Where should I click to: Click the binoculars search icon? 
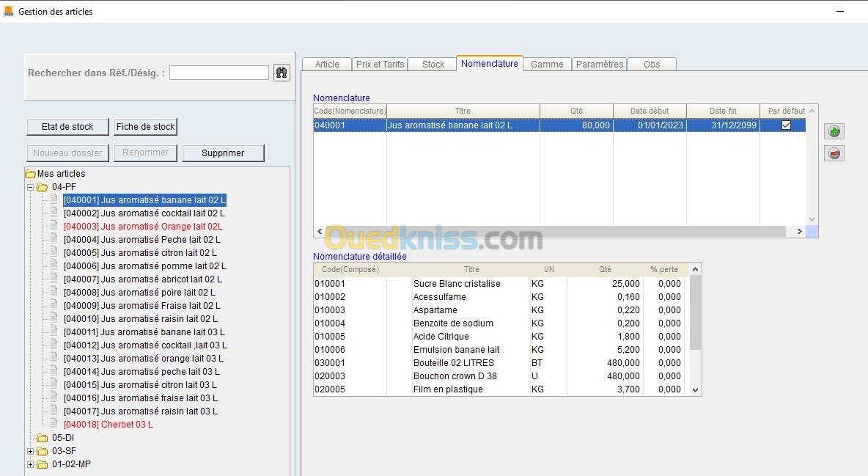tap(282, 73)
